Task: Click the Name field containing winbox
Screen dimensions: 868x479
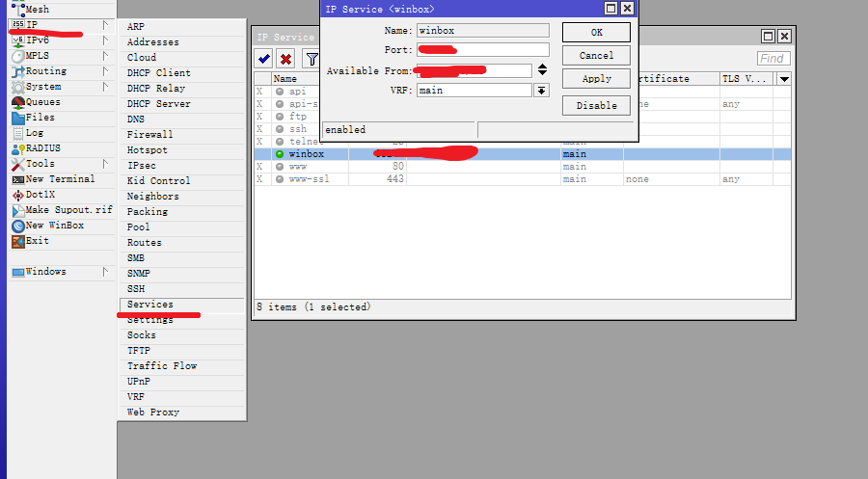Action: (483, 31)
